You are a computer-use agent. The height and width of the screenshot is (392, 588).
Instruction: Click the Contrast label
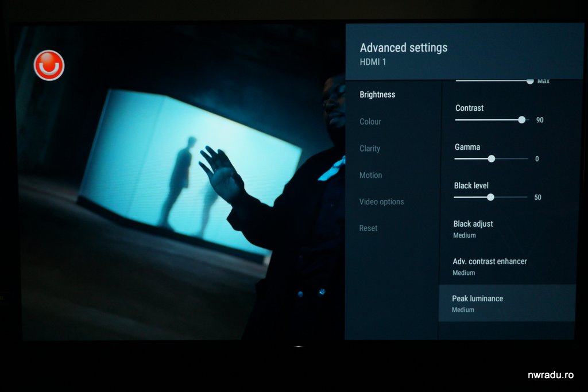[x=469, y=108]
